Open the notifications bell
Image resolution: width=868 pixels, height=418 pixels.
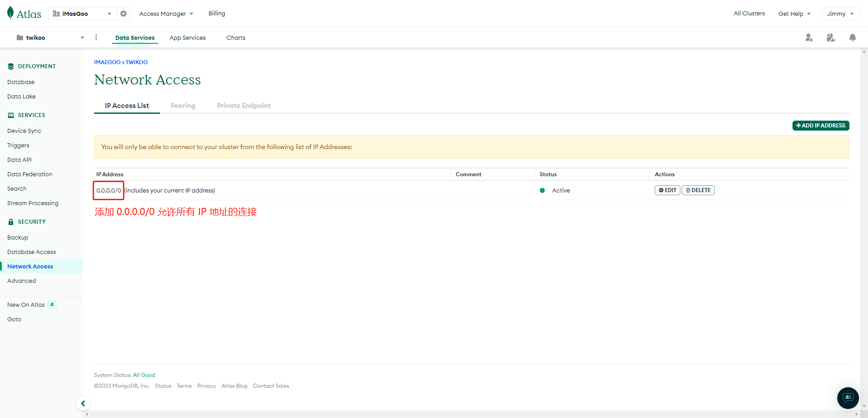852,38
